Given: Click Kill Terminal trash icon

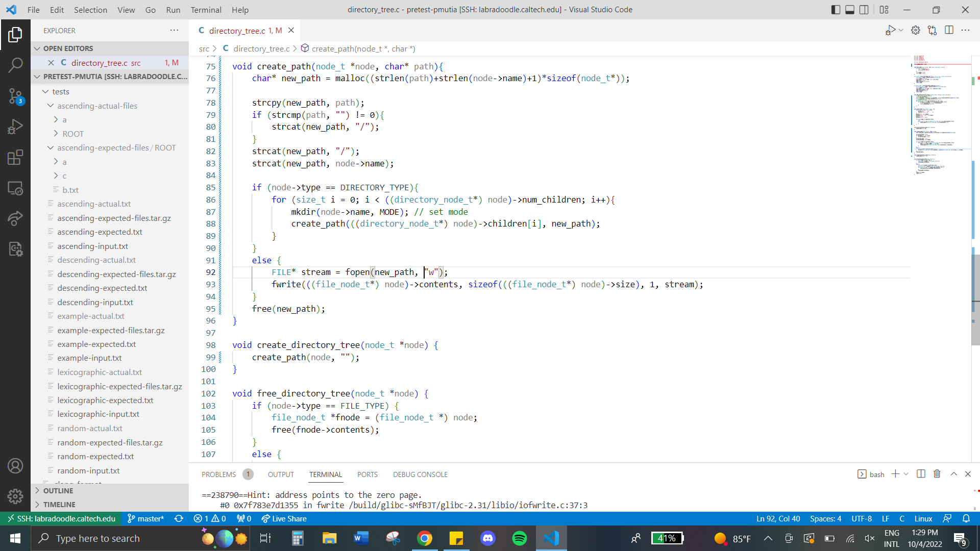Looking at the screenshot, I should click(x=937, y=474).
